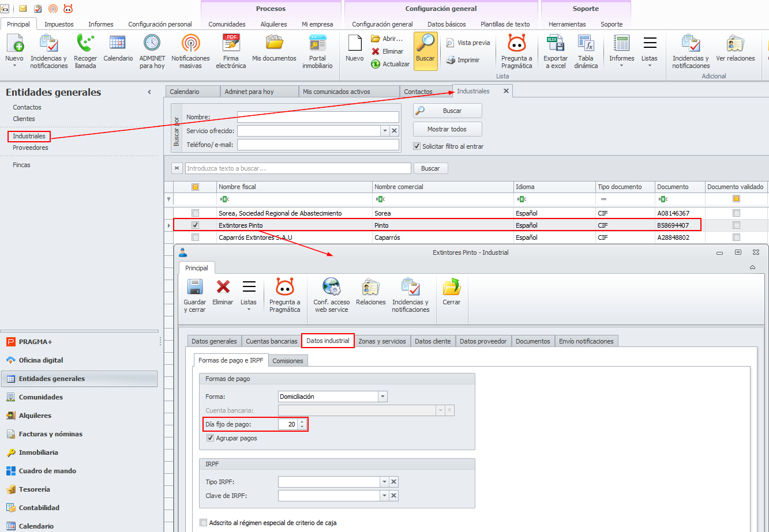Click the Introduzca texto a buscar field
This screenshot has height=532, width=769.
click(298, 168)
